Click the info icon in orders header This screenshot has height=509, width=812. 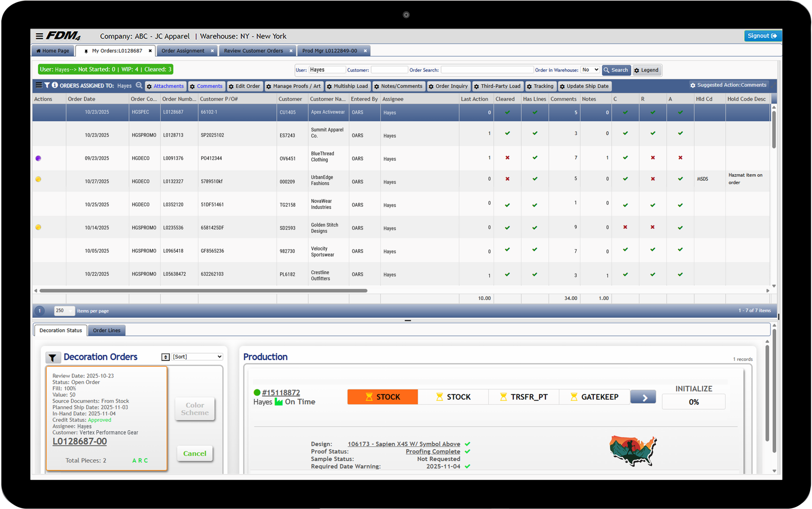tap(55, 86)
